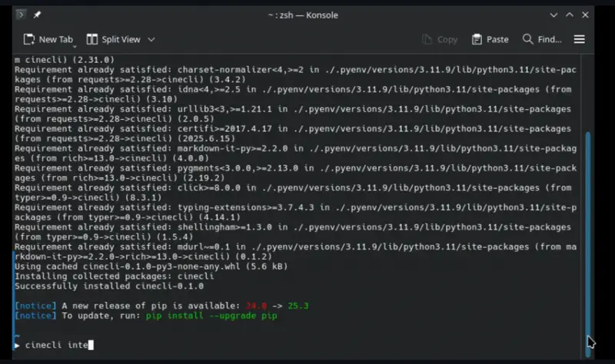The image size is (615, 364).
Task: Click 'Successfully installed cinecli-0.1.0' output line
Action: pos(109,286)
